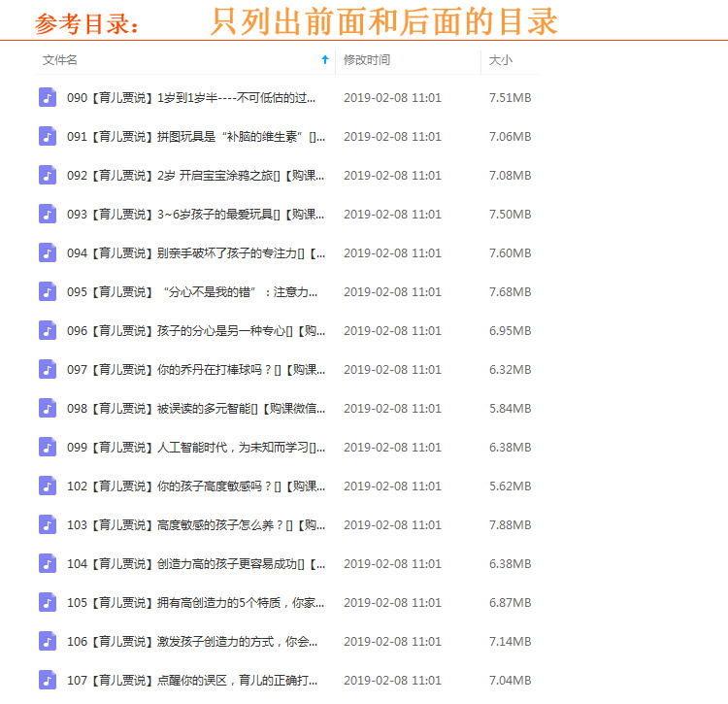Viewport: 728px width, 704px height.
Task: Click the music icon beside file 092
Action: click(x=48, y=175)
